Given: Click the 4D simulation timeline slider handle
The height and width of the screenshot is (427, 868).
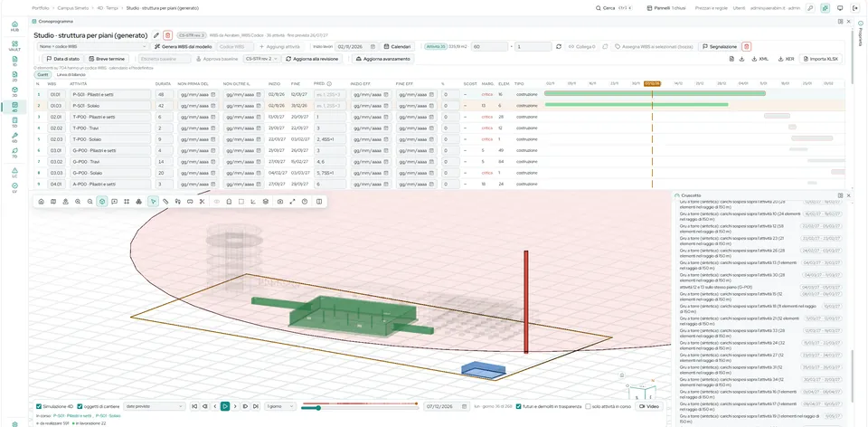Looking at the screenshot, I should coord(318,408).
